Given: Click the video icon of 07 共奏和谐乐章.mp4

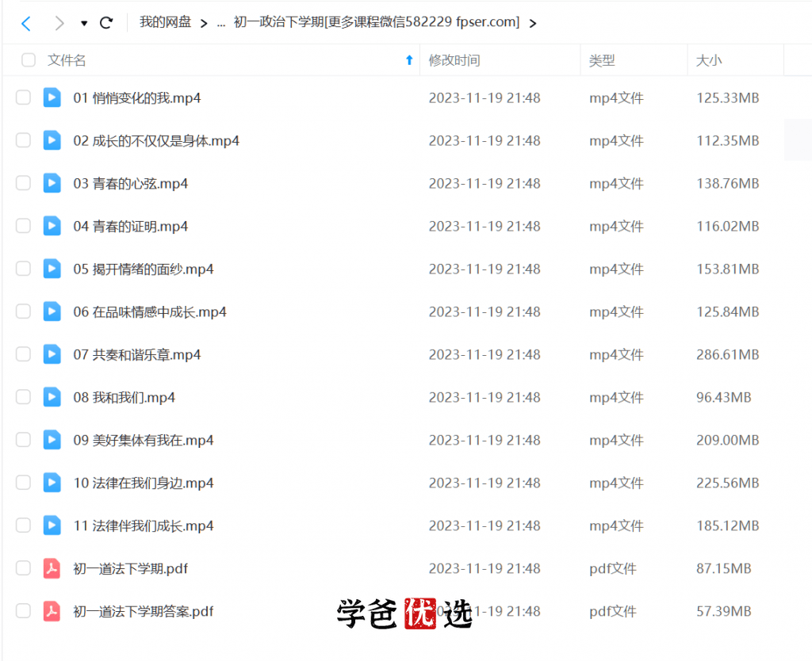Looking at the screenshot, I should 52,354.
